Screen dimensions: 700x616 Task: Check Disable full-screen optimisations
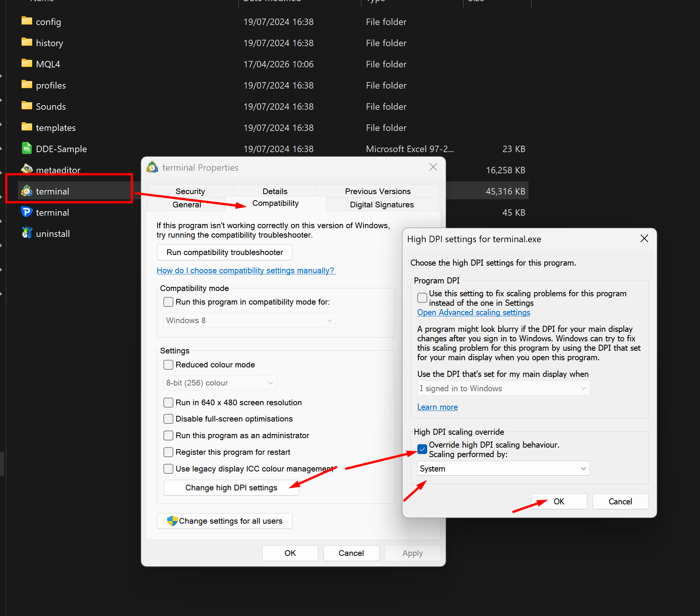click(168, 419)
